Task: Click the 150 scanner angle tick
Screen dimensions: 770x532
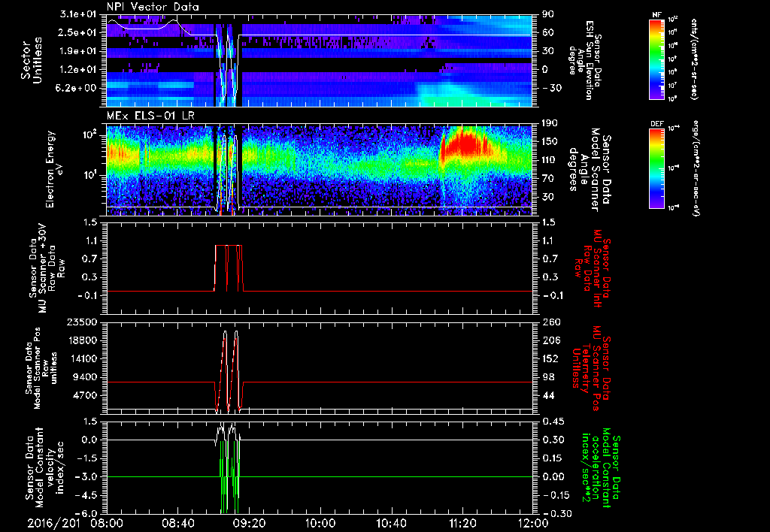Action: (x=550, y=142)
